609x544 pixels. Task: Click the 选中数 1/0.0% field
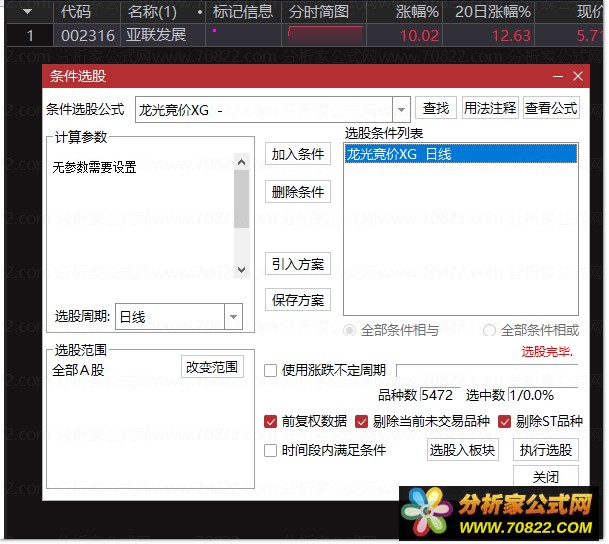(543, 395)
